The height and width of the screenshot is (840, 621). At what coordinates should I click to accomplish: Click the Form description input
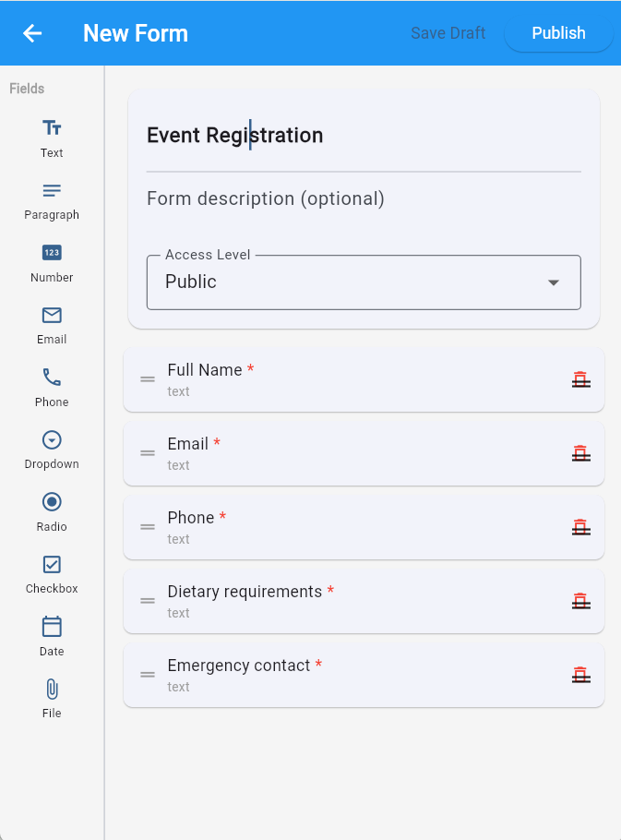(x=364, y=198)
